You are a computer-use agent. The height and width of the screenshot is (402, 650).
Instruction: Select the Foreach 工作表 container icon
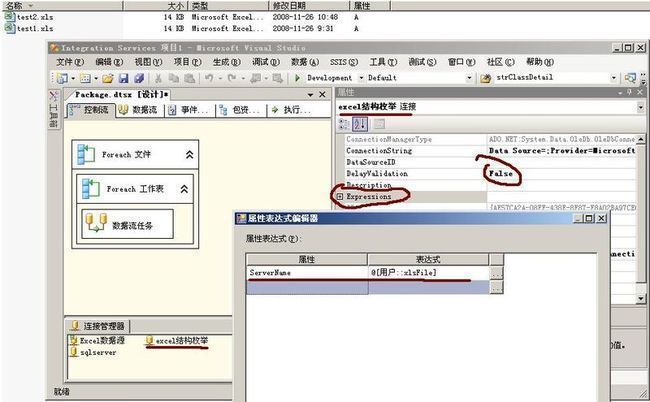91,189
